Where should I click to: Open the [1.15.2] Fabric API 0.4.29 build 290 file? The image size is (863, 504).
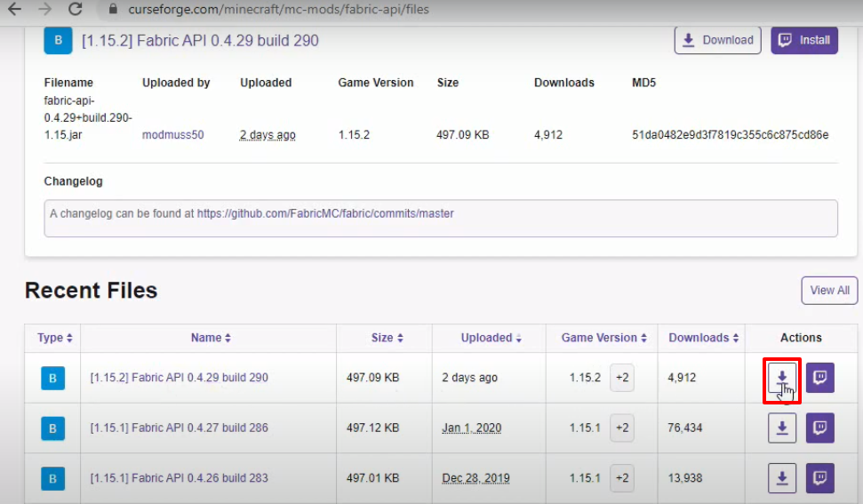[179, 378]
